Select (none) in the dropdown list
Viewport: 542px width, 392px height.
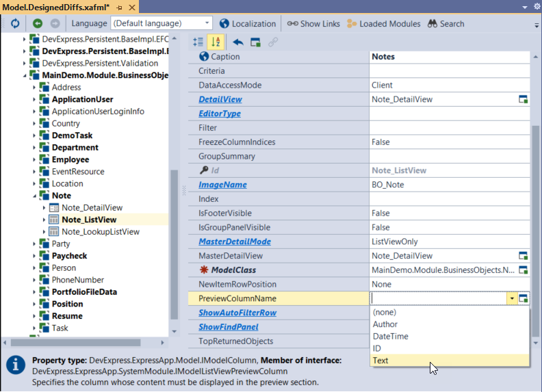coord(450,312)
